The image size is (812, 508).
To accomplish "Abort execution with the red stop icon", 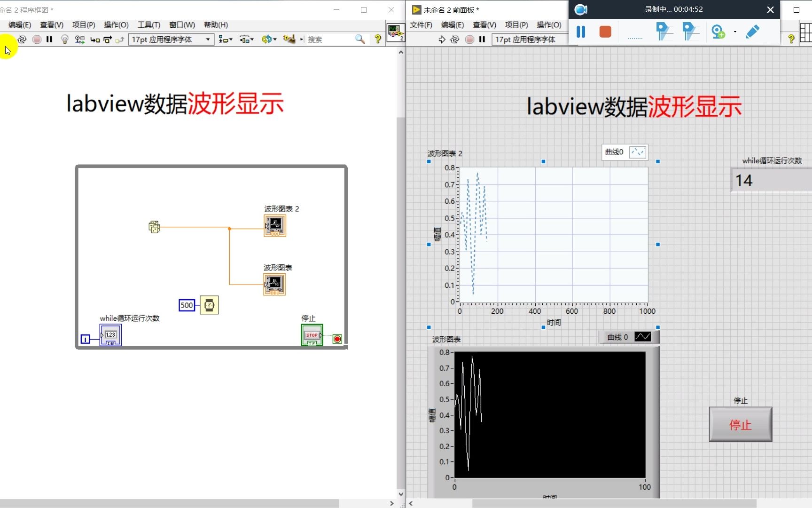I will click(x=37, y=40).
